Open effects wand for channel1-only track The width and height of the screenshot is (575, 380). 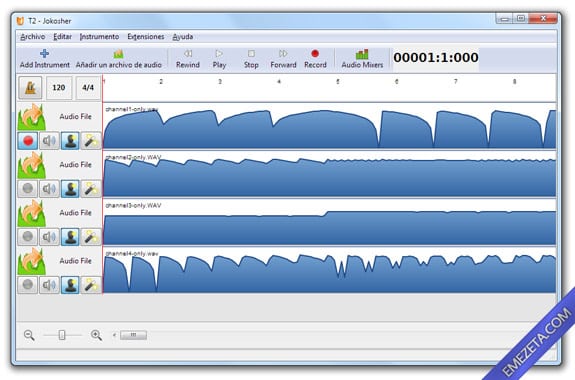point(91,141)
